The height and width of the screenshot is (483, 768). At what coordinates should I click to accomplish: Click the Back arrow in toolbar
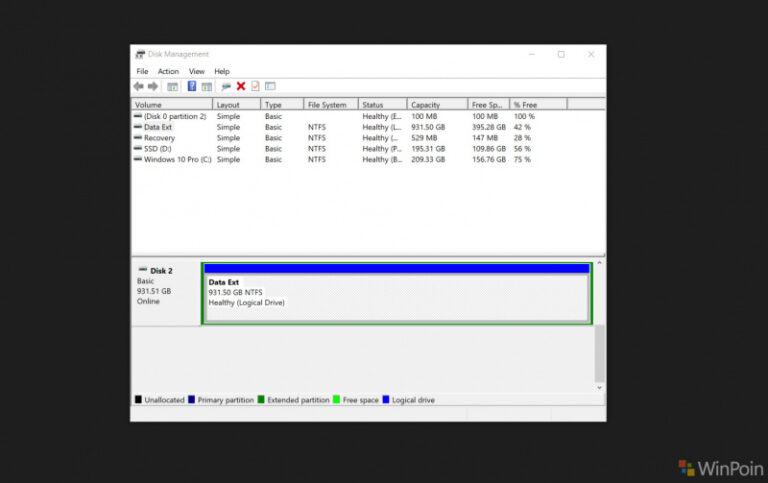tap(138, 87)
